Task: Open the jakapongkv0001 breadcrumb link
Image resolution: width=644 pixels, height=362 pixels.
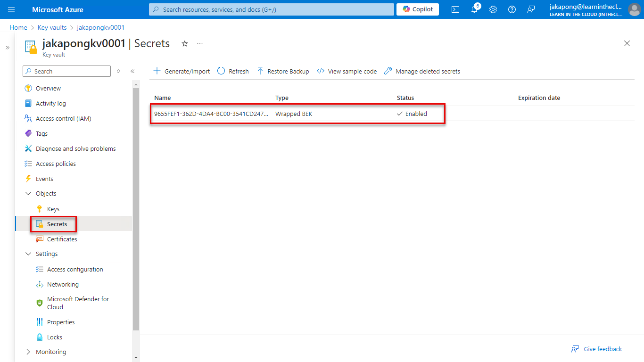Action: pyautogui.click(x=100, y=28)
